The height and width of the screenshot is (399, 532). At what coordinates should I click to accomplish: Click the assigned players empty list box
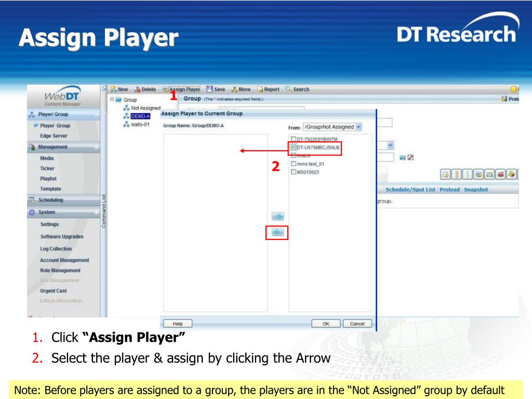click(x=216, y=223)
